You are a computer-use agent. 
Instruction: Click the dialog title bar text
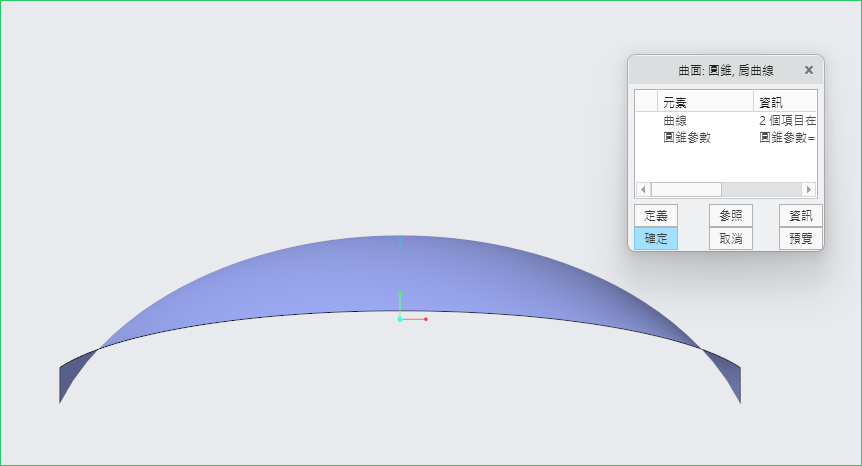pyautogui.click(x=725, y=70)
